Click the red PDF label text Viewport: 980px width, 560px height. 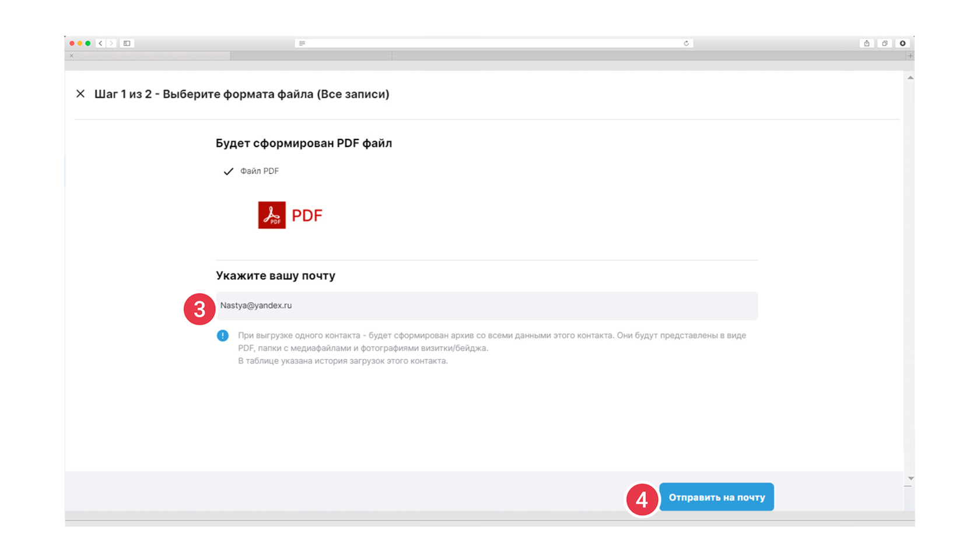click(307, 216)
